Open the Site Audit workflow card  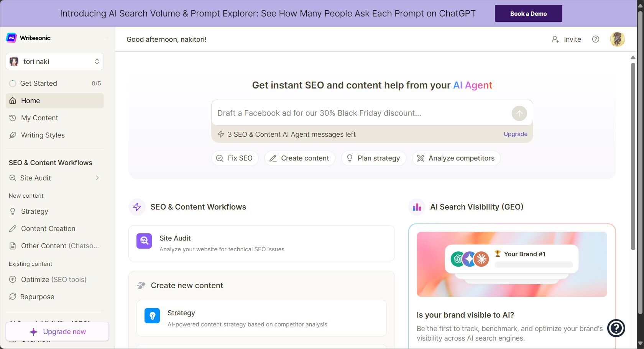coord(261,243)
